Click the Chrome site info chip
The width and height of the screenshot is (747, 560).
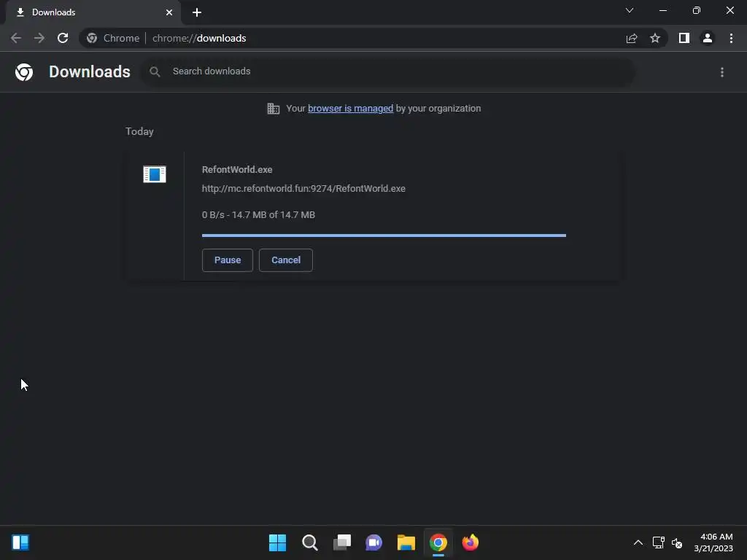113,38
